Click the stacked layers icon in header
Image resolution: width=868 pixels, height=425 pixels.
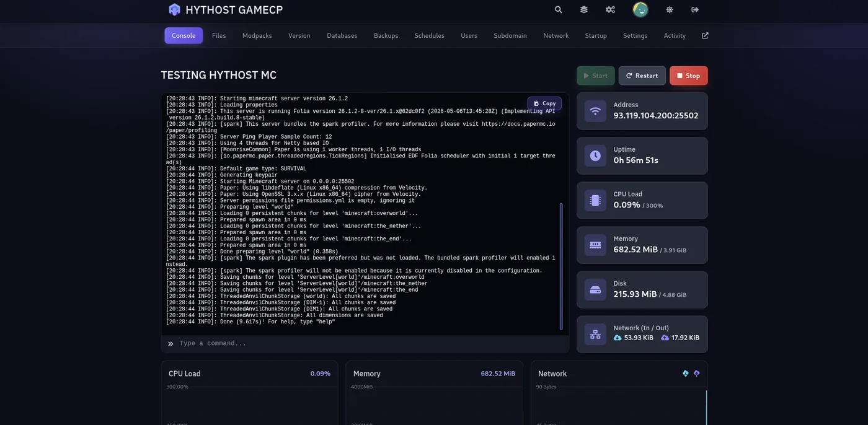click(x=584, y=9)
